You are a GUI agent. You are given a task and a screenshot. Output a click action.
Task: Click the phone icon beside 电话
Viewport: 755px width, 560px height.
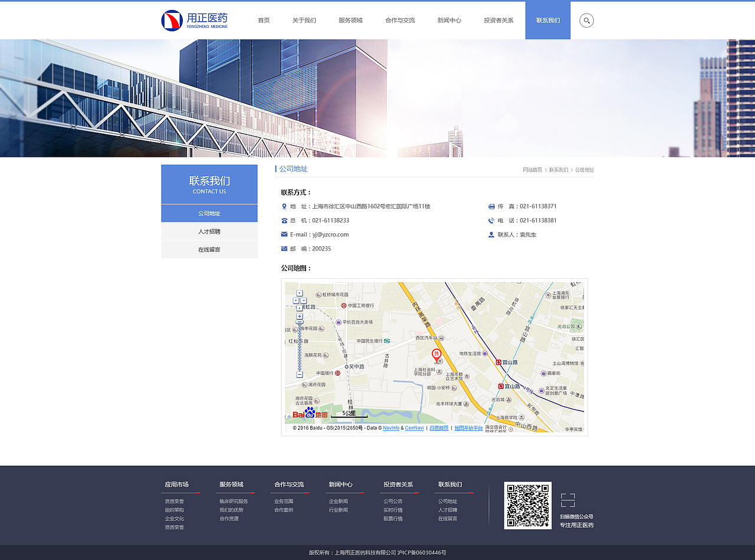pyautogui.click(x=491, y=220)
